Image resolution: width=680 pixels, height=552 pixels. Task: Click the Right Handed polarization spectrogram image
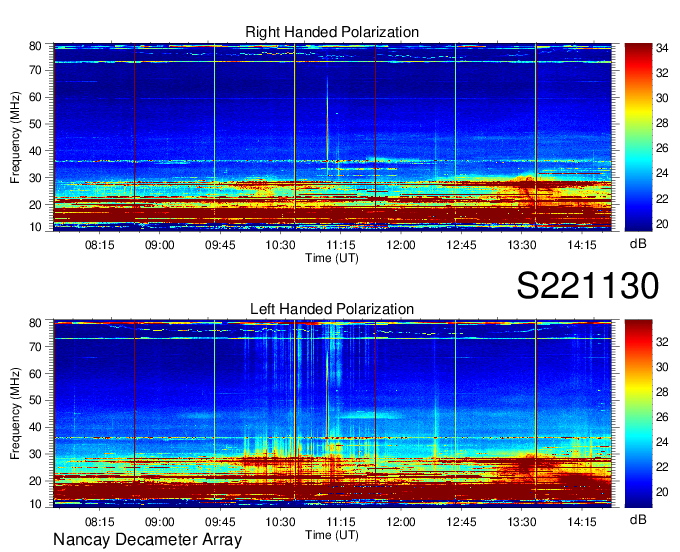click(333, 137)
